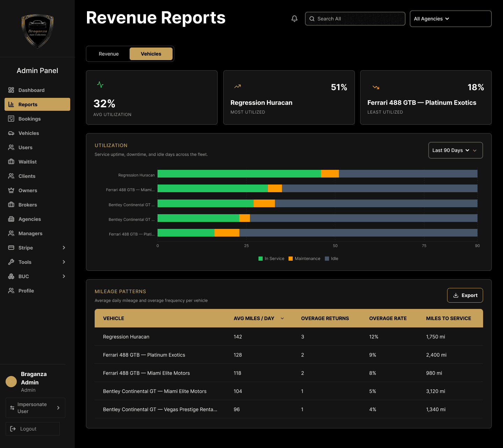
Task: Click the Miles To Service column header
Action: [x=449, y=318]
